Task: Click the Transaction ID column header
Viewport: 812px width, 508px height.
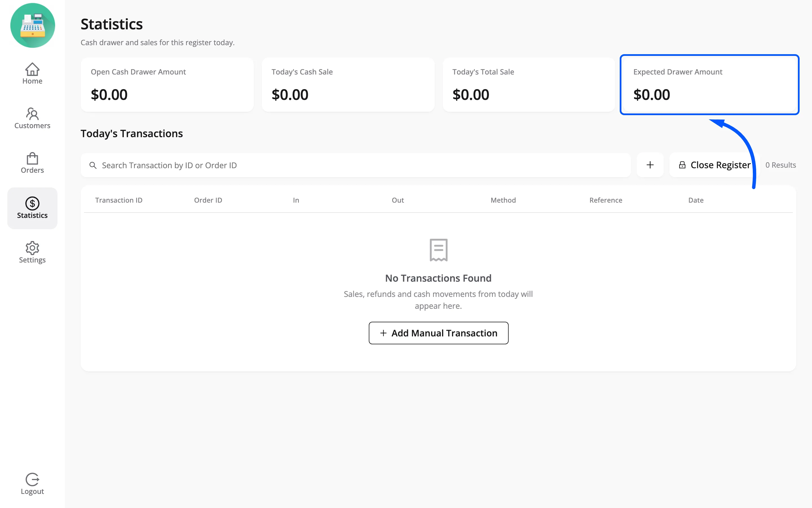Action: click(119, 200)
